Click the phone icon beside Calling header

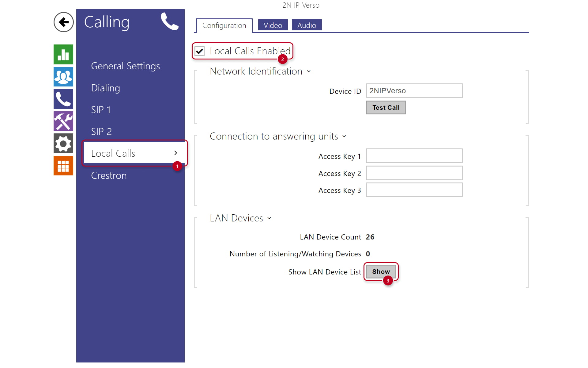tap(169, 21)
